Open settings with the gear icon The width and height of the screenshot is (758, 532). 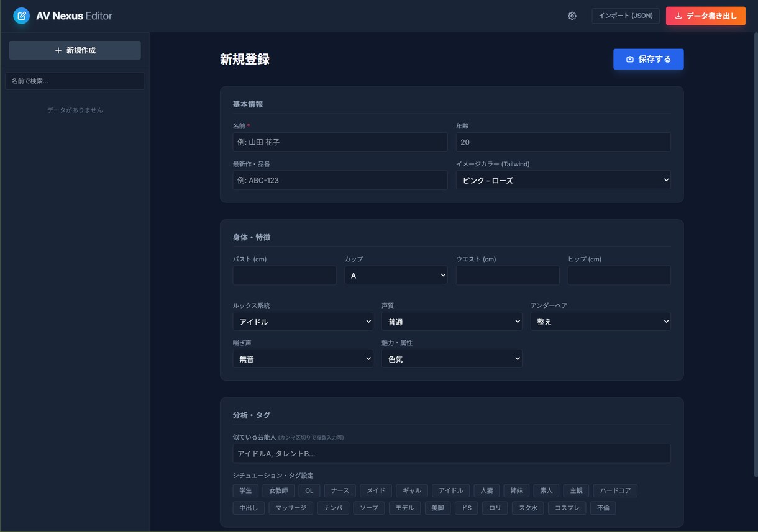click(x=572, y=16)
